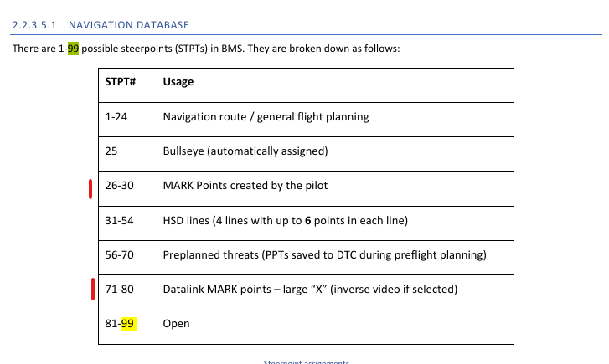The image size is (609, 364).
Task: Select the 1-24 steerpoint cell
Action: 128,120
